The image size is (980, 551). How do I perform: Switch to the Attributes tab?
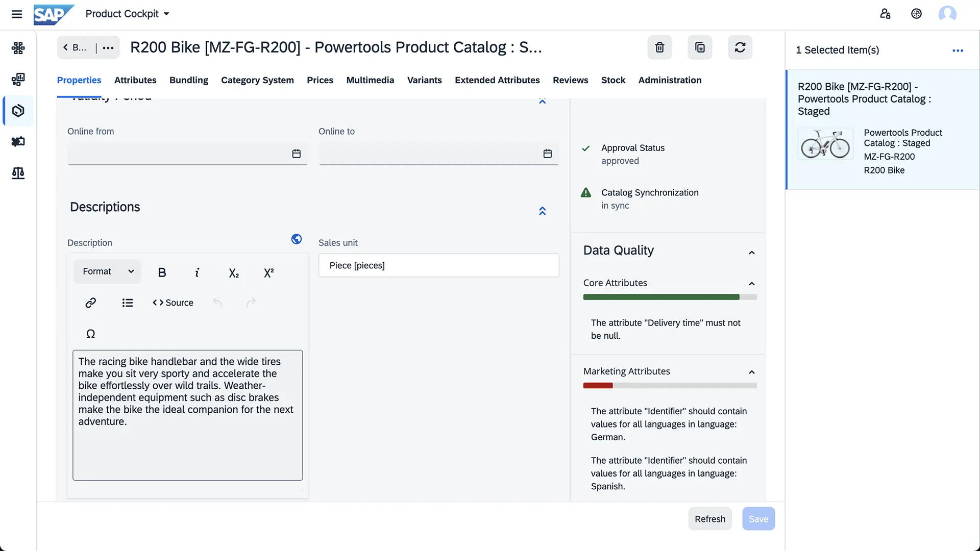pyautogui.click(x=135, y=80)
